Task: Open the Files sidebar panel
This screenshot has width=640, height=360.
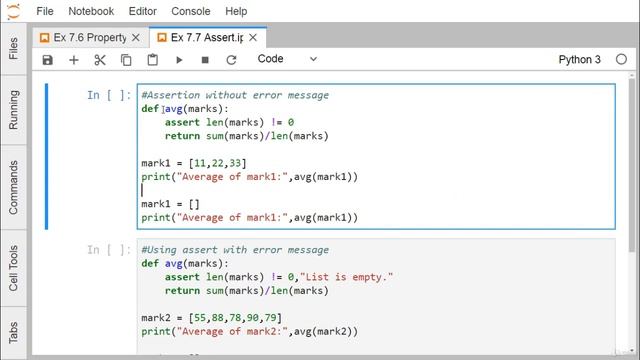Action: [x=13, y=49]
